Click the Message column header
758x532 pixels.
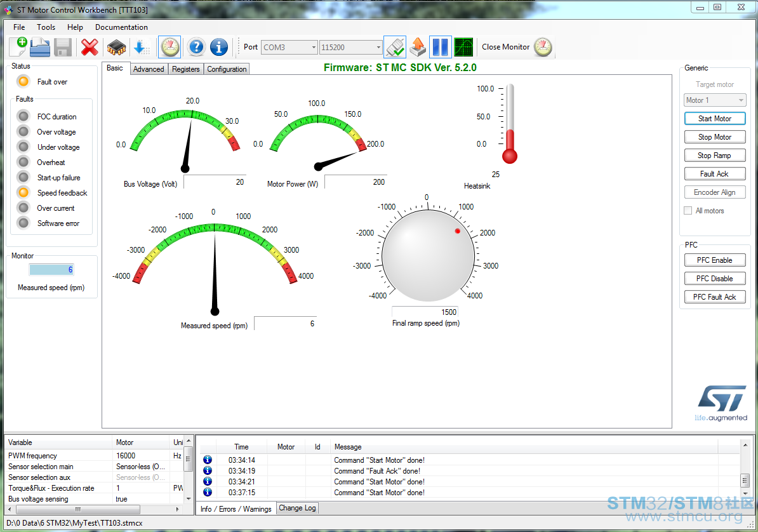(x=524, y=447)
